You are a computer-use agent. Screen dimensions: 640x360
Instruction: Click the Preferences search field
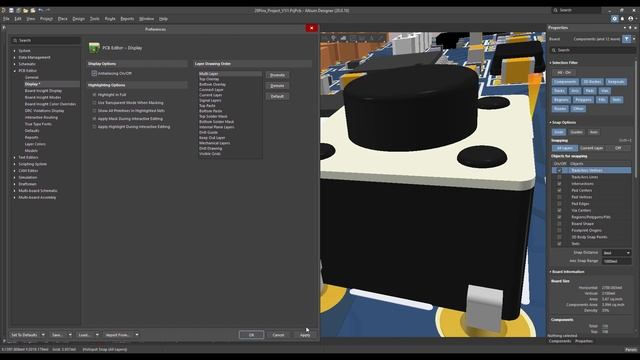(x=46, y=40)
